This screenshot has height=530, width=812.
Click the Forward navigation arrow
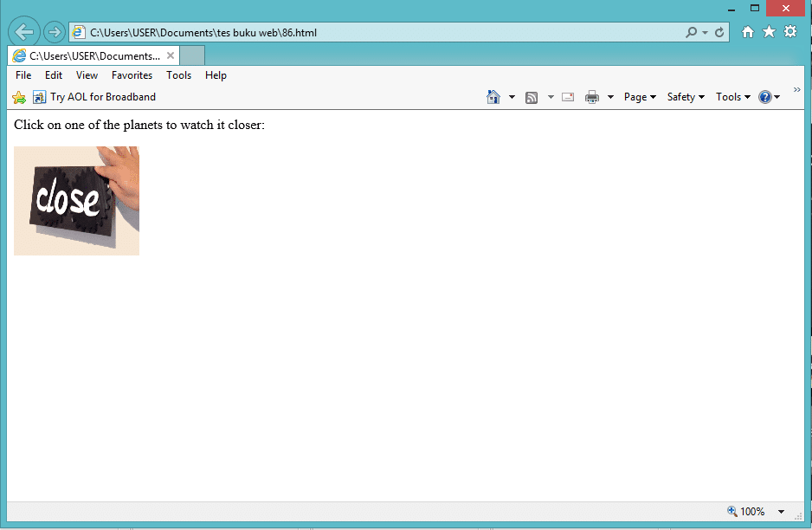point(52,31)
